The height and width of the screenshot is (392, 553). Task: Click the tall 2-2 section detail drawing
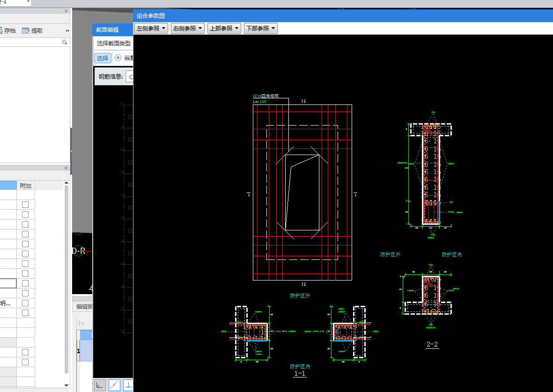431,175
